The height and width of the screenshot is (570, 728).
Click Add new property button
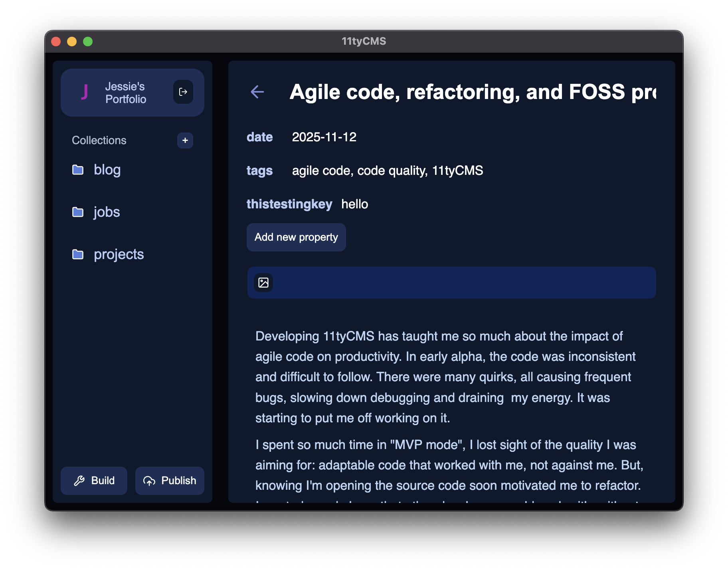pos(296,237)
